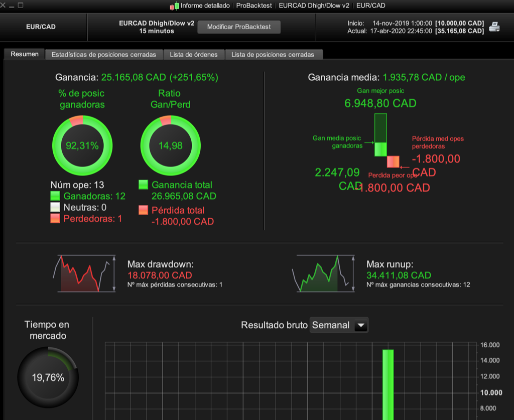The width and height of the screenshot is (514, 420).
Task: Click the Modificar ProBacktest button
Action: tap(239, 27)
